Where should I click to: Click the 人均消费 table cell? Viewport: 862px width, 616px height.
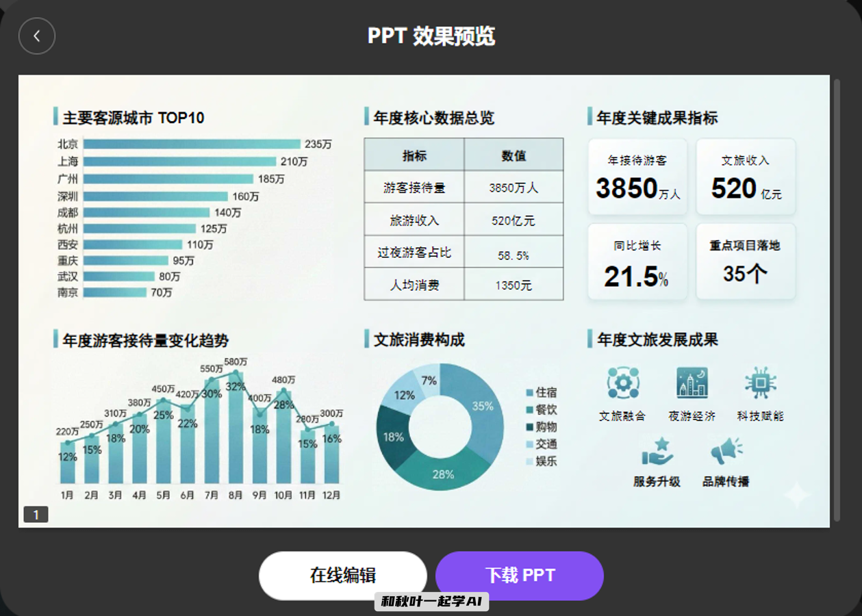(414, 283)
